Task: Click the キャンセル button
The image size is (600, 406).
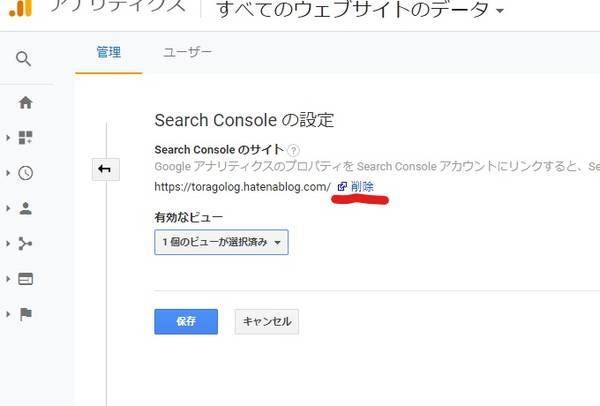Action: pyautogui.click(x=267, y=321)
